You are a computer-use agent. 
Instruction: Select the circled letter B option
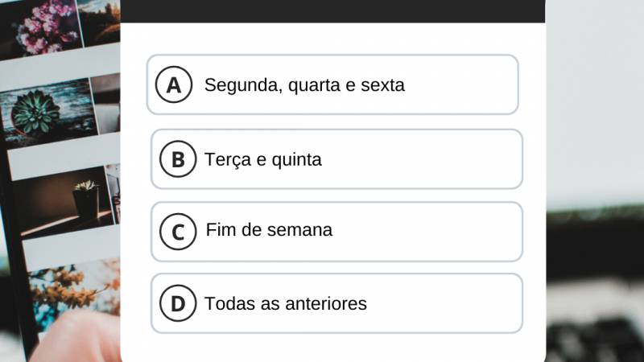(x=178, y=159)
